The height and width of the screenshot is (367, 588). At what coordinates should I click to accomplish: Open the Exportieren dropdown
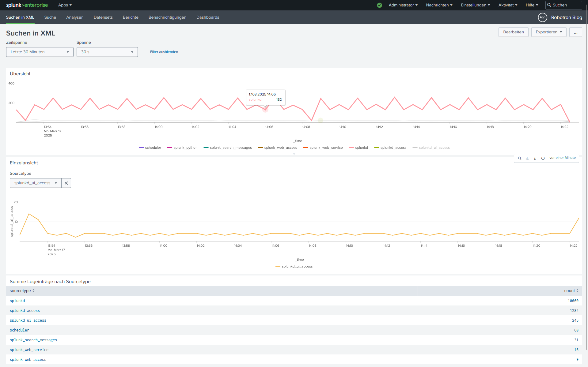pyautogui.click(x=549, y=32)
